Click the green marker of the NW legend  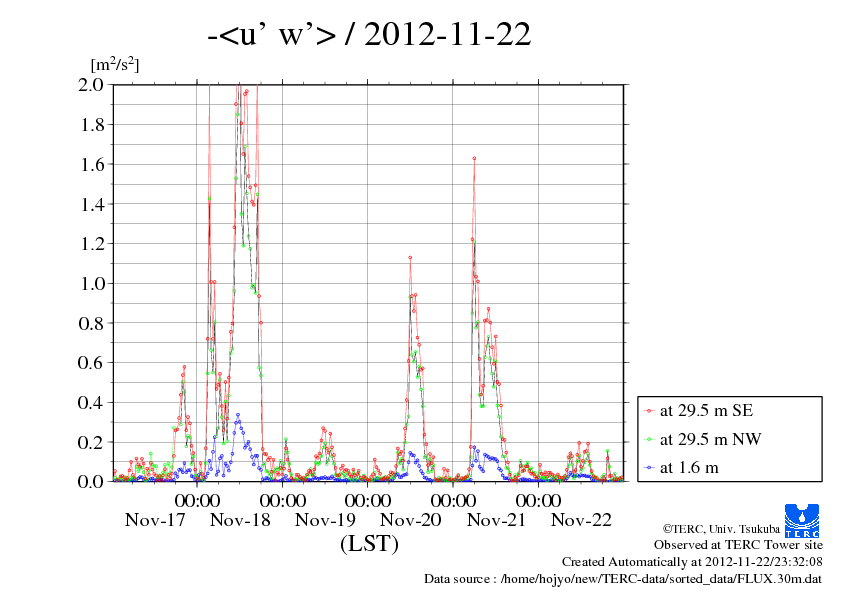pos(649,439)
